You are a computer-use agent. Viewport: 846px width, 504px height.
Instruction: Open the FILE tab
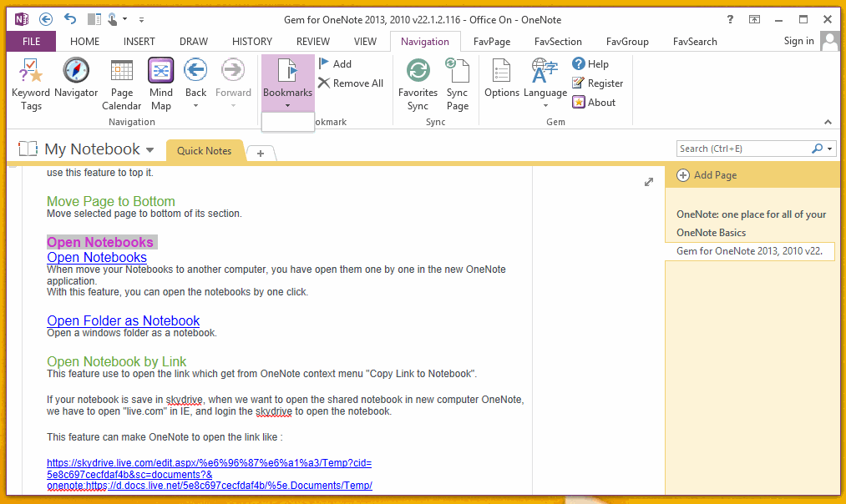(x=31, y=42)
